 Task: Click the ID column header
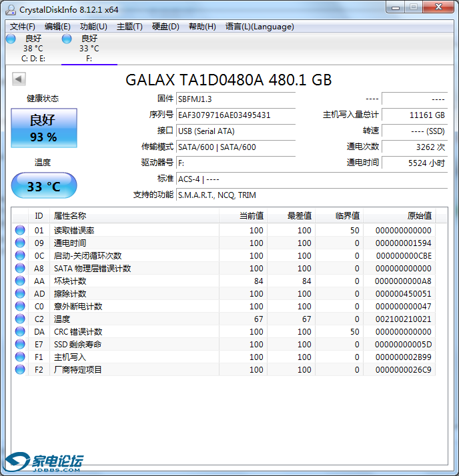39,216
